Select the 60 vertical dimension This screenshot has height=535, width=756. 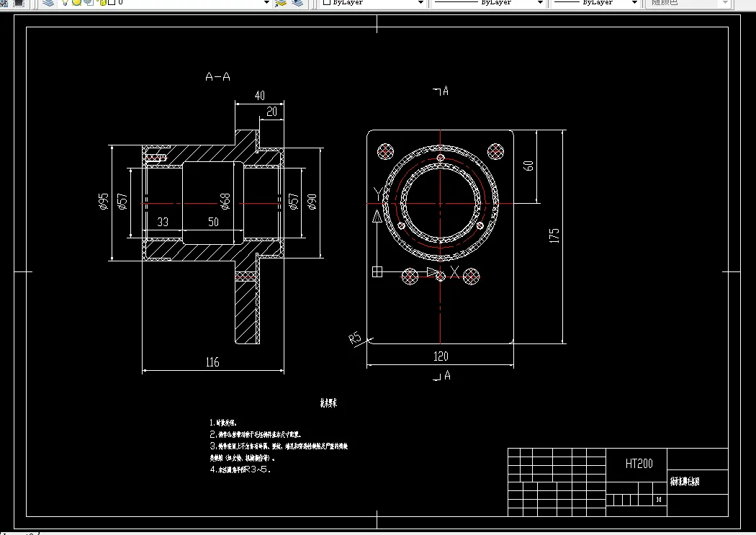coord(528,166)
